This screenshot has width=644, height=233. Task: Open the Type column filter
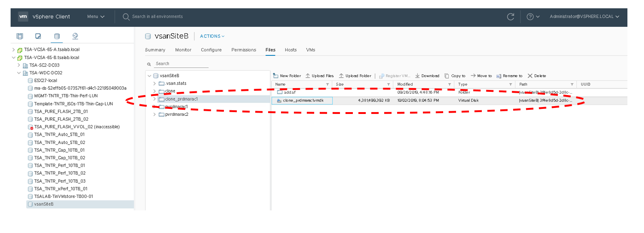click(x=511, y=84)
